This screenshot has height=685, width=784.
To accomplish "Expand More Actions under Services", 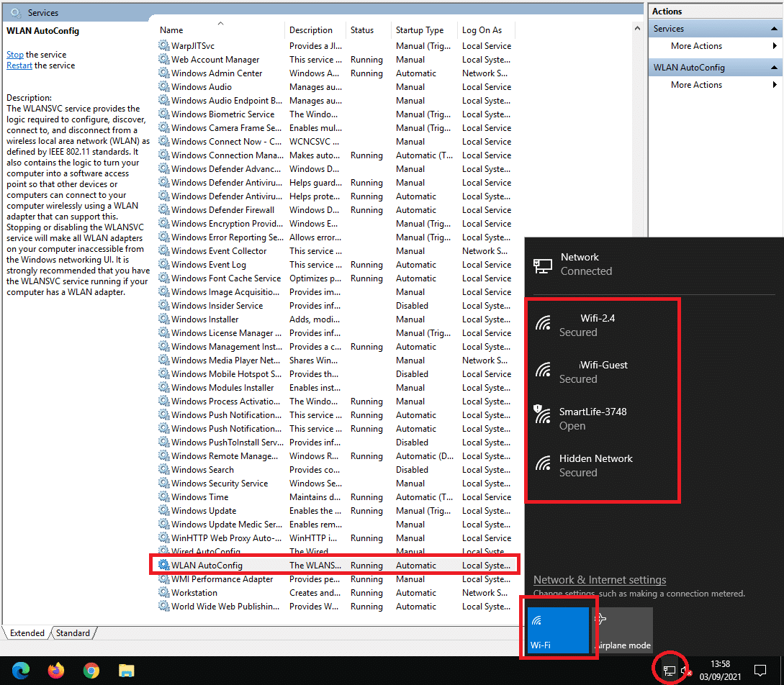I will pos(716,46).
